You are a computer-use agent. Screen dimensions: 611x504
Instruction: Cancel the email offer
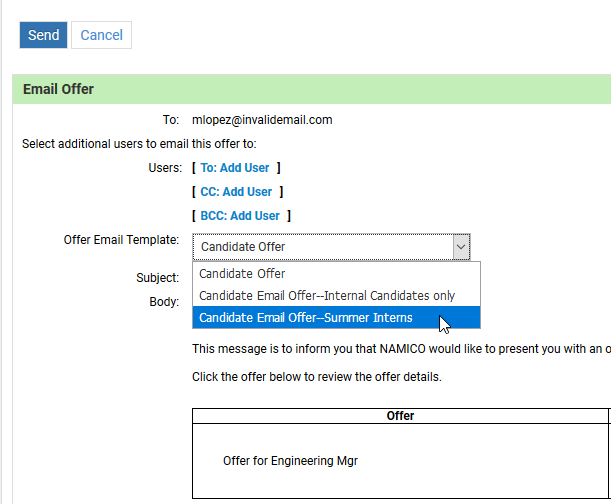[x=101, y=35]
